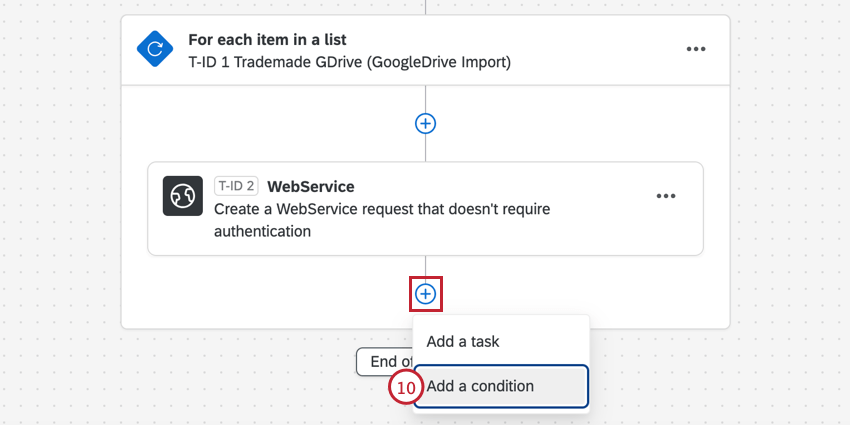Open the For each loop three-dot menu

696,49
